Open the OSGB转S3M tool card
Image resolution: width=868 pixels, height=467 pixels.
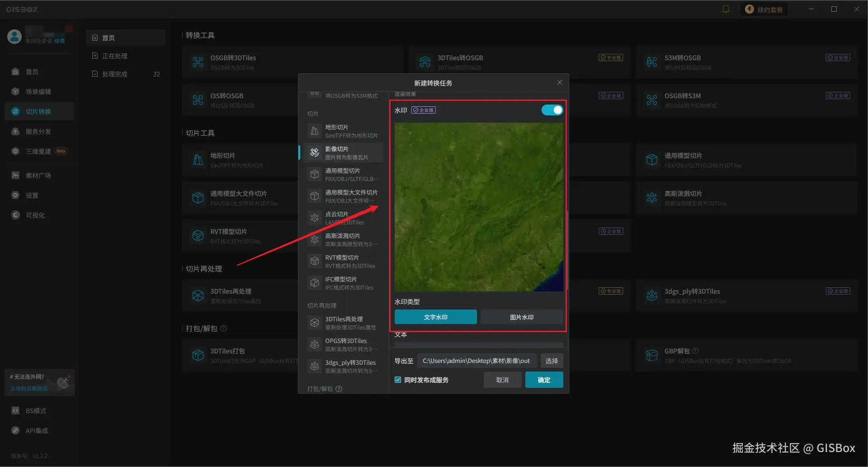coord(746,100)
